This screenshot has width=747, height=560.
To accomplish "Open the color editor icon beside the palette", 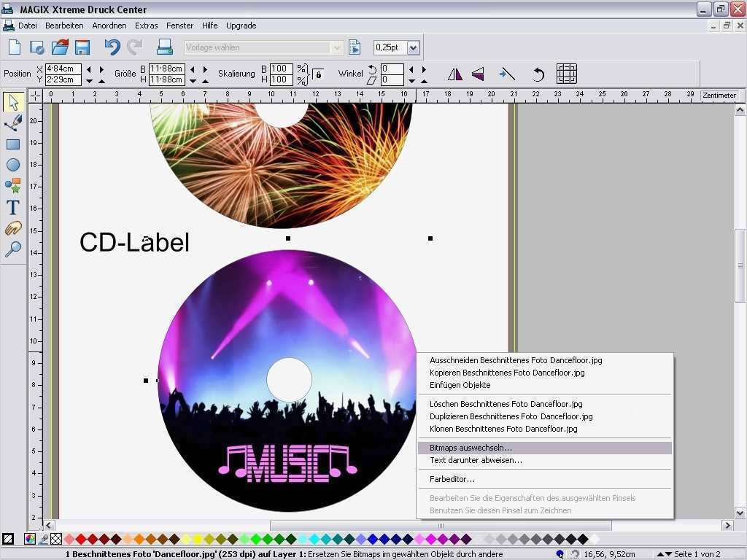I will (29, 539).
